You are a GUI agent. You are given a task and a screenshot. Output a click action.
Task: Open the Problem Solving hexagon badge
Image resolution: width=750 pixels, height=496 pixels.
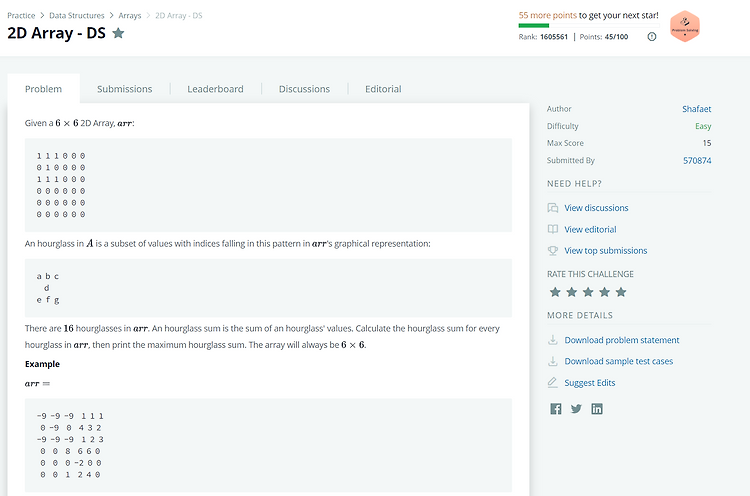point(684,27)
